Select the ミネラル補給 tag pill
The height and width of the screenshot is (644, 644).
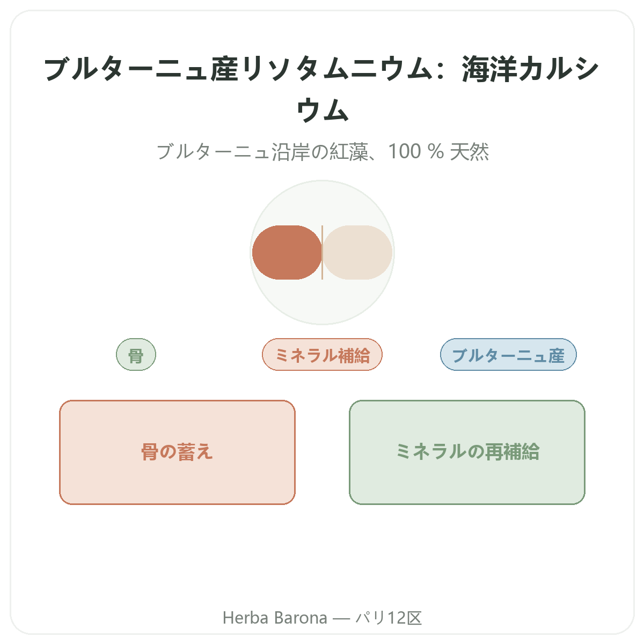(x=322, y=355)
